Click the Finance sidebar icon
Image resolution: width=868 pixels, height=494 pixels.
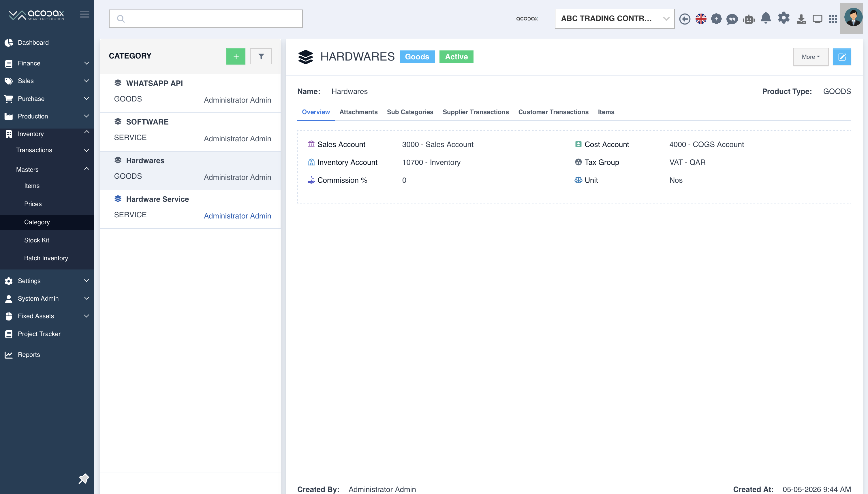9,63
